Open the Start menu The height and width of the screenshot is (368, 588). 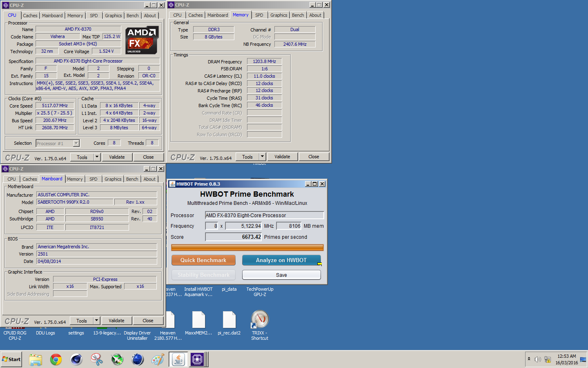[x=11, y=359]
